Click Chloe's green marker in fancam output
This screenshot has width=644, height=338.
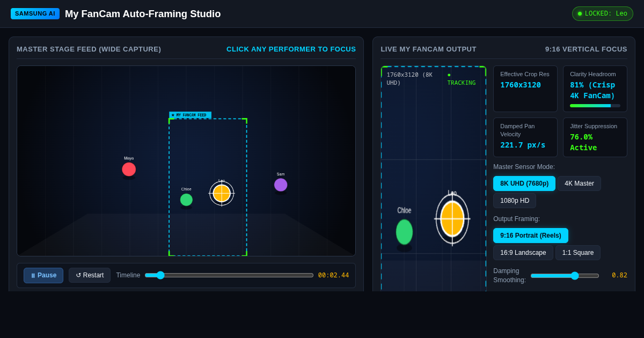pyautogui.click(x=404, y=232)
